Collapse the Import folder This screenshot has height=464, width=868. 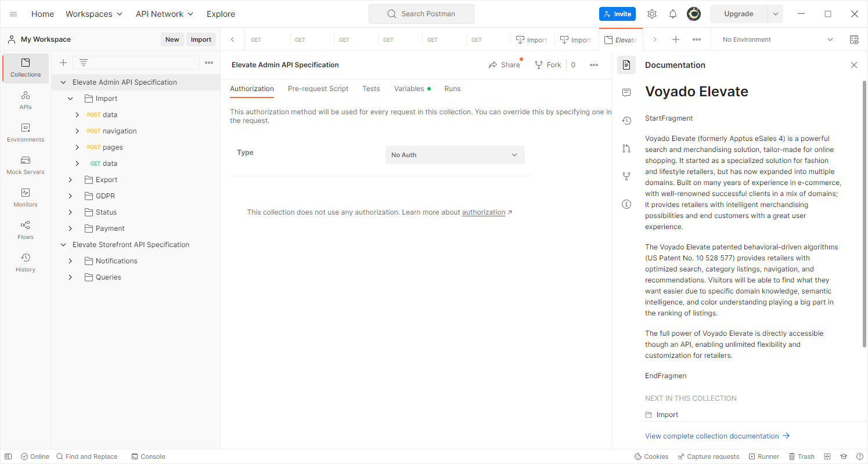70,99
